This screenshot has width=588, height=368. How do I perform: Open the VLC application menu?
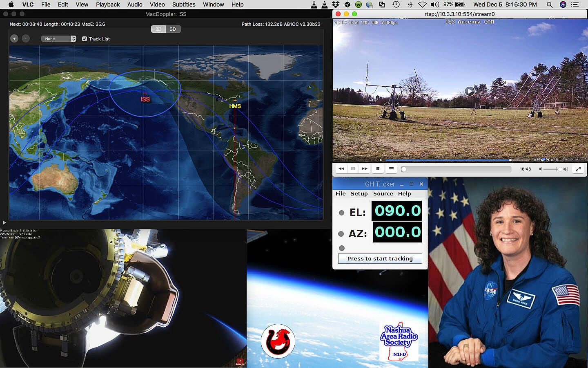click(28, 4)
